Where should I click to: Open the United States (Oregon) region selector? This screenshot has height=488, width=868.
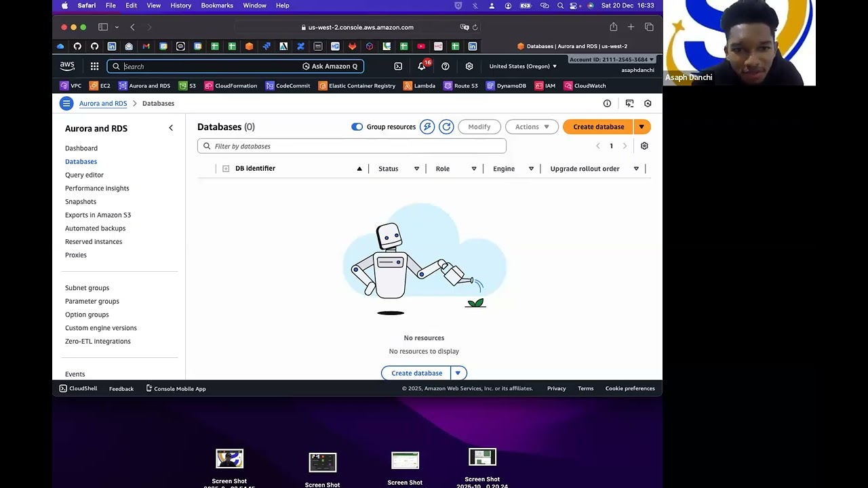click(x=523, y=66)
